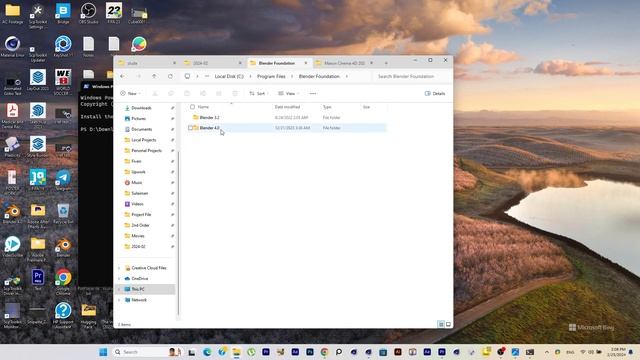Open Personal Projects in sidebar
Viewport: 640px width, 360px height.
click(x=146, y=151)
